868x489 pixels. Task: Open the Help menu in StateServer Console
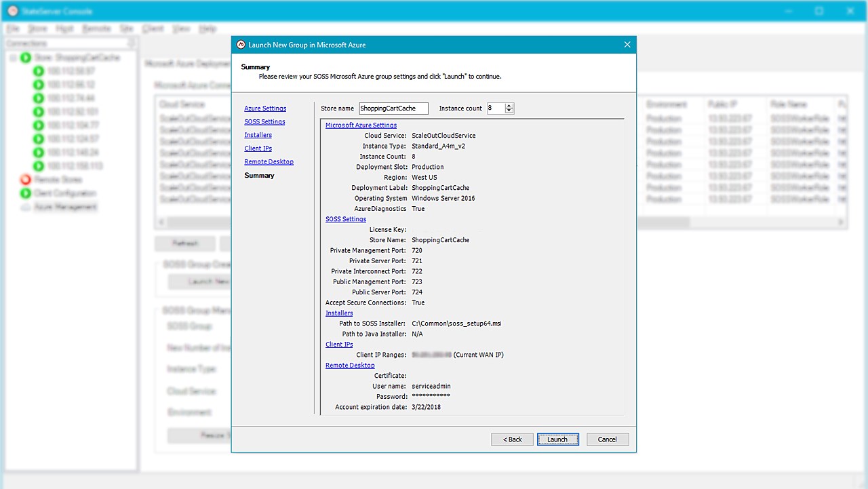(x=208, y=28)
